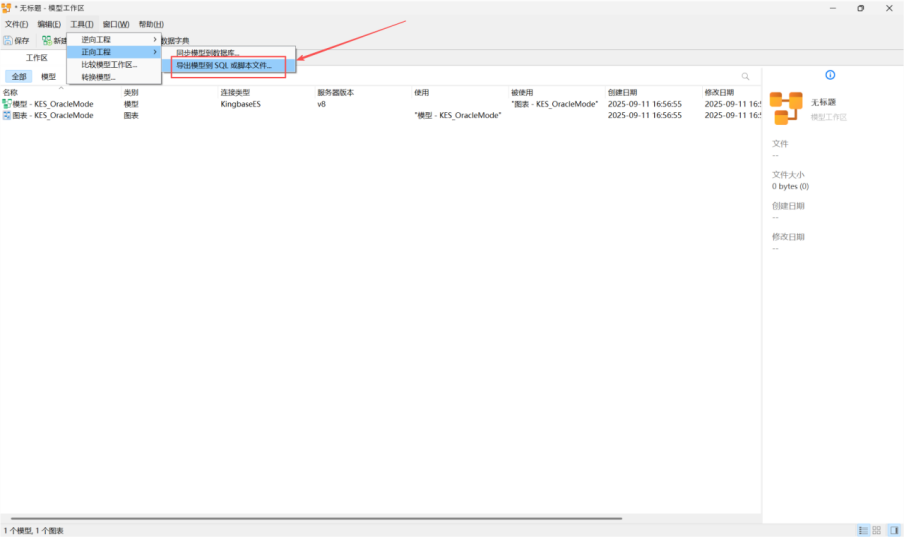The height and width of the screenshot is (538, 904).
Task: Open 比较模型工作区 from Tools menu
Action: [x=109, y=64]
